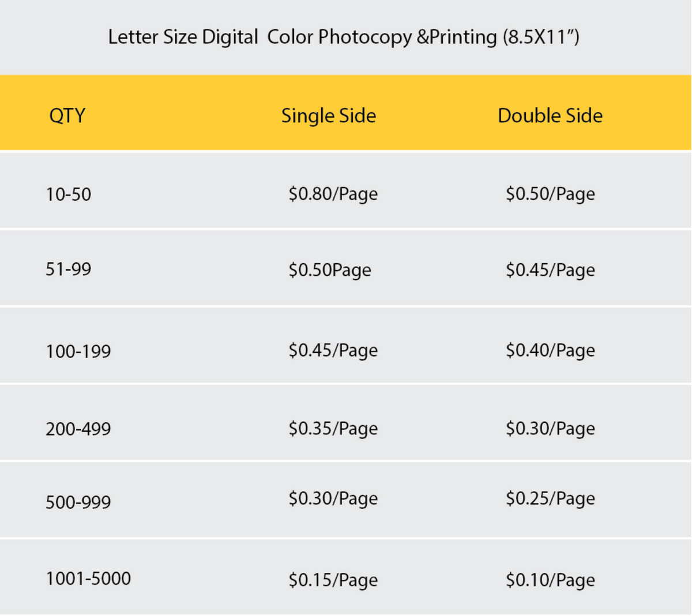Click the $0.40/Page double side price
Viewport: 692px width, 616px height.
(x=550, y=351)
